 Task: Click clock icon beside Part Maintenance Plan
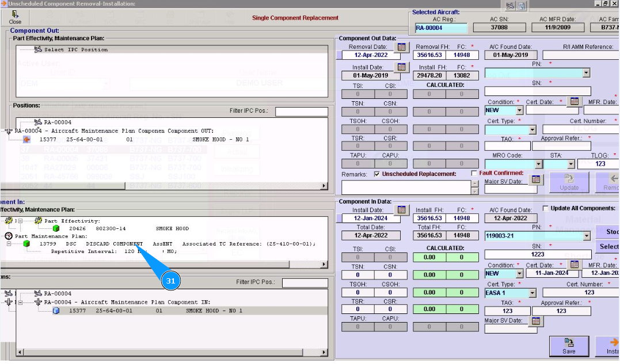coord(9,236)
